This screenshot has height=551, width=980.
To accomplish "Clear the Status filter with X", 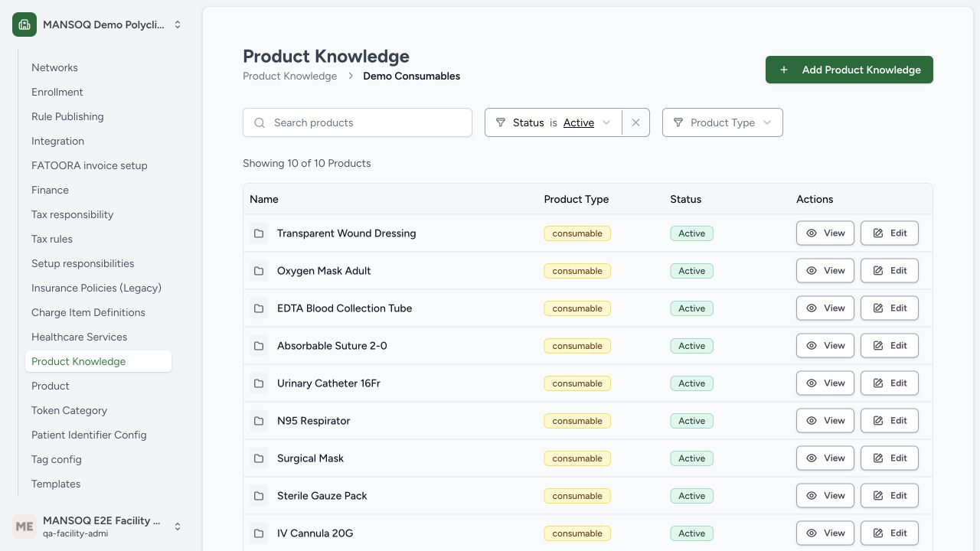I will tap(635, 122).
